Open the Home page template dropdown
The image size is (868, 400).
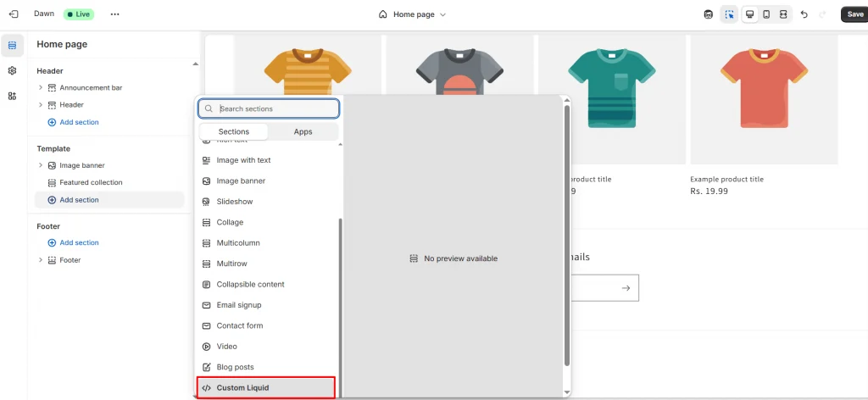pyautogui.click(x=412, y=14)
